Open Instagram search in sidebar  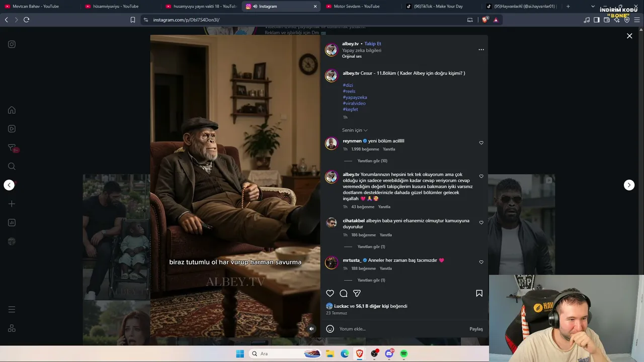[x=12, y=166]
